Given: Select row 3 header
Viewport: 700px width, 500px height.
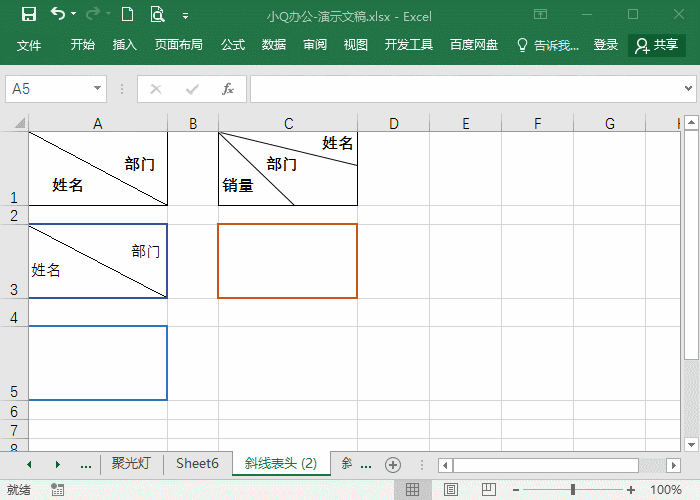Looking at the screenshot, I should (14, 261).
